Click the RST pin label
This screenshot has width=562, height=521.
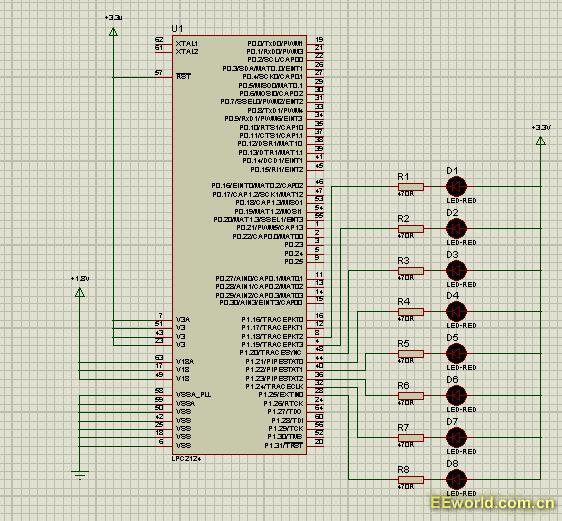(183, 76)
